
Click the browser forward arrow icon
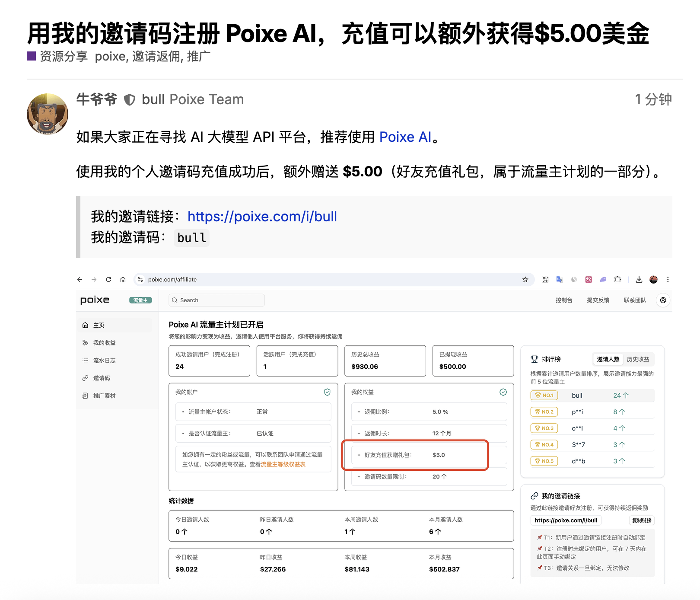(94, 280)
